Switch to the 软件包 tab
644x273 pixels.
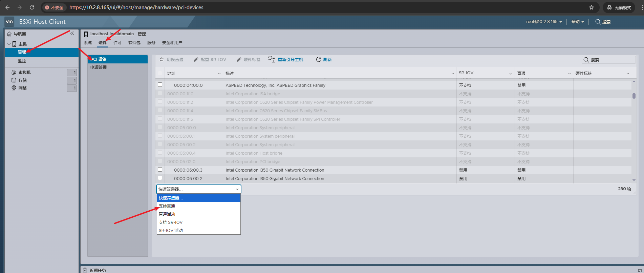click(134, 43)
